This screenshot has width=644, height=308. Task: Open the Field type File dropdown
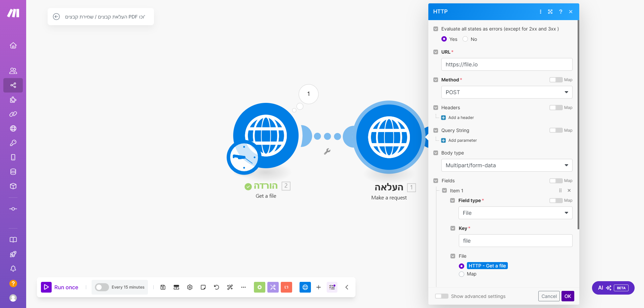[x=515, y=213]
